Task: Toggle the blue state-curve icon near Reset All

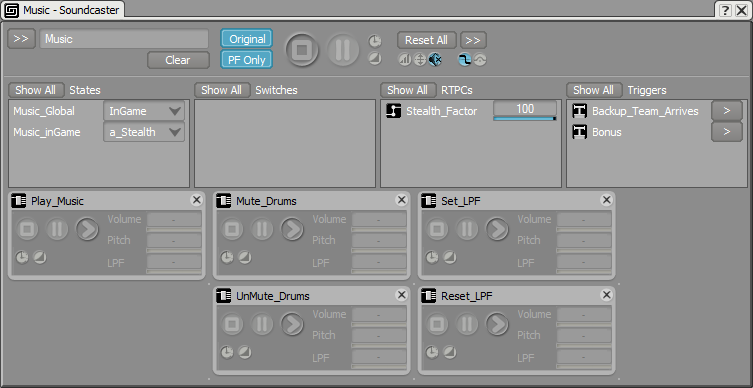Action: (x=464, y=60)
